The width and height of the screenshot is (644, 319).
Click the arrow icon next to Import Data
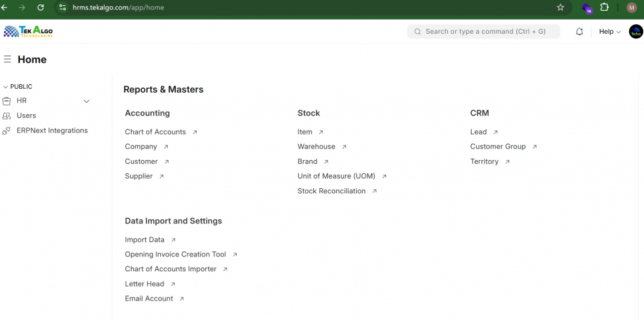pyautogui.click(x=173, y=240)
